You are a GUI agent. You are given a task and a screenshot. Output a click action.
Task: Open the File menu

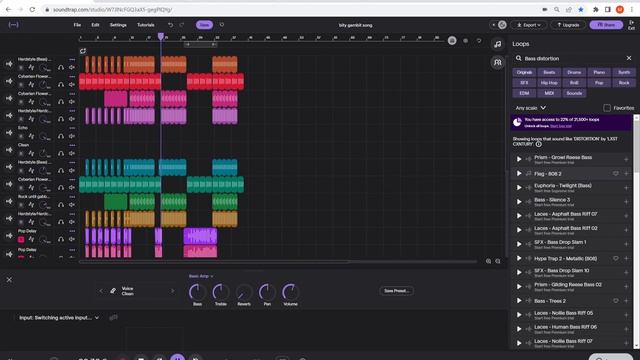click(x=77, y=25)
